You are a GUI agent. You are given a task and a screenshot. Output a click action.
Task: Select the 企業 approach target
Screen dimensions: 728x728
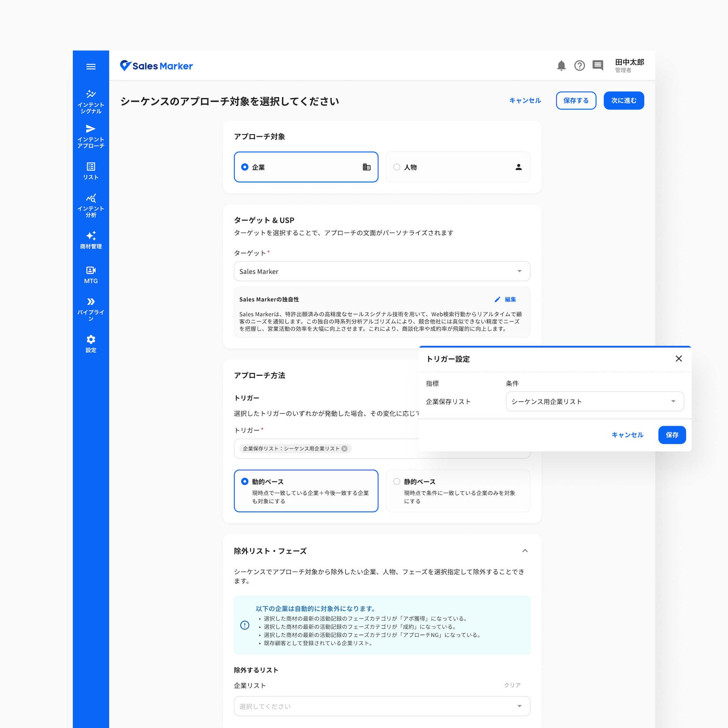(x=306, y=167)
